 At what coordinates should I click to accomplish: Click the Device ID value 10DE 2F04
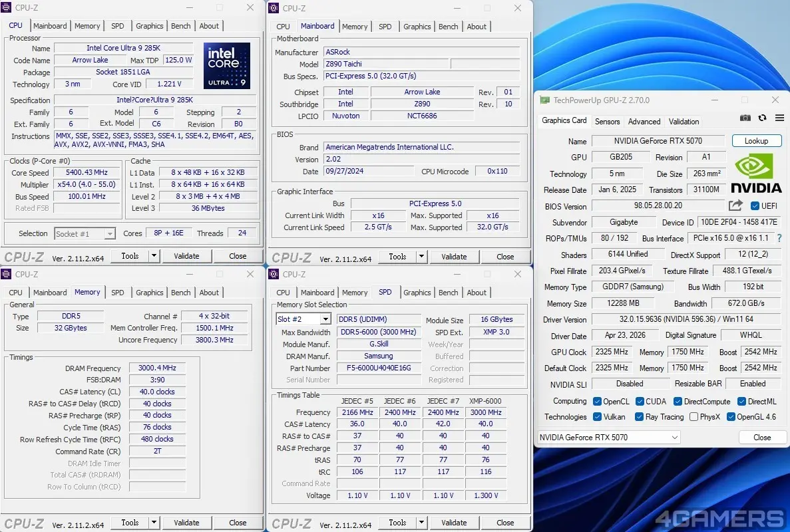(x=739, y=222)
